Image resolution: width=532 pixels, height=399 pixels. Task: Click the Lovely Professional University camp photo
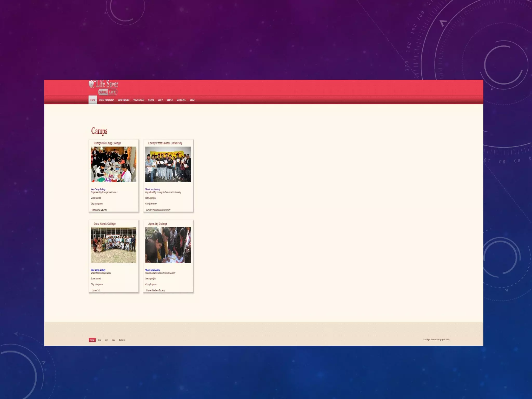168,164
